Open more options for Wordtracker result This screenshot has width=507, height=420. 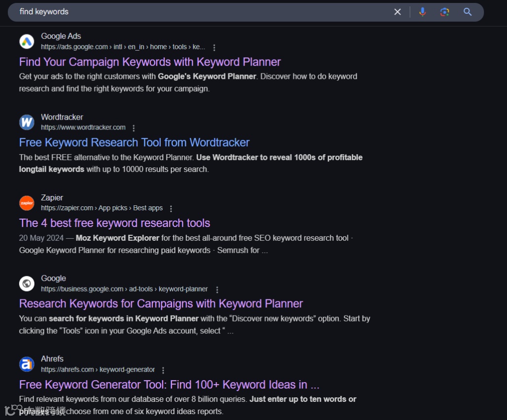134,128
